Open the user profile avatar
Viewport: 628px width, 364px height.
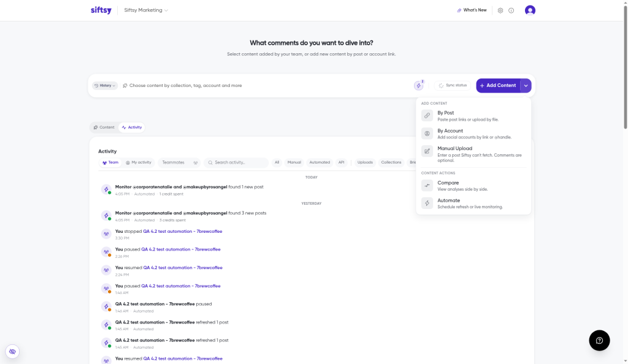[530, 10]
